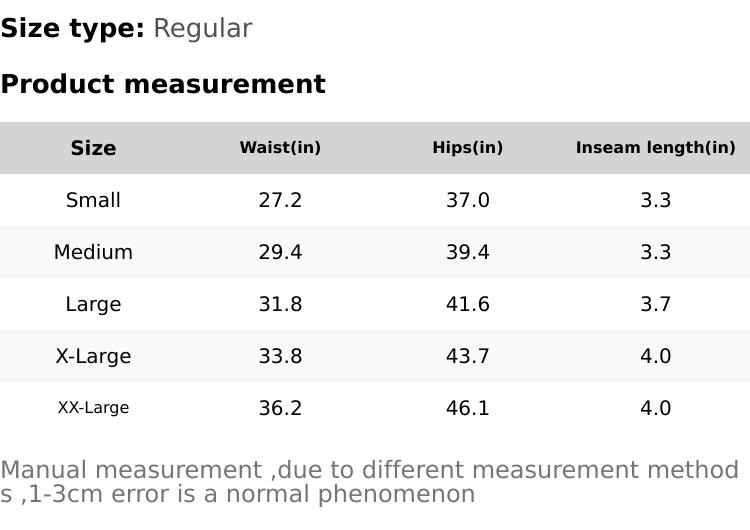Screen dimensions: 750x530
Task: Click the Hips(in) column header
Action: click(x=467, y=148)
